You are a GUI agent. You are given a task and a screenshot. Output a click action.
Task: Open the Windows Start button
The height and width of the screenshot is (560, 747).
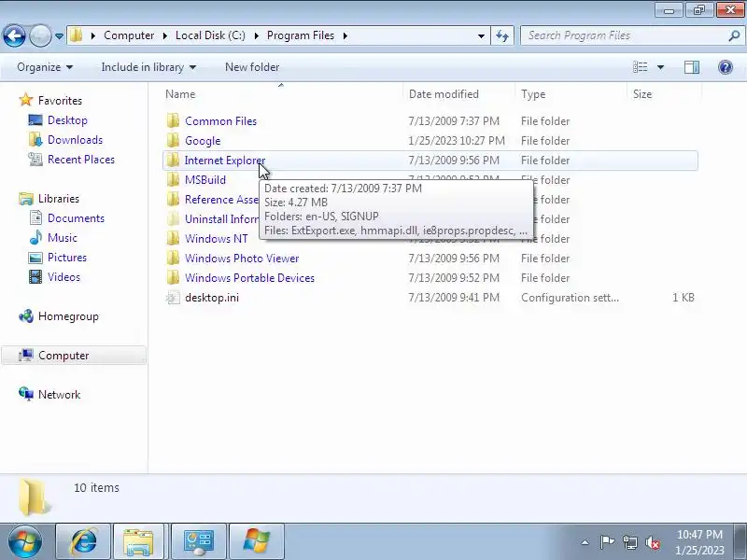(x=25, y=541)
